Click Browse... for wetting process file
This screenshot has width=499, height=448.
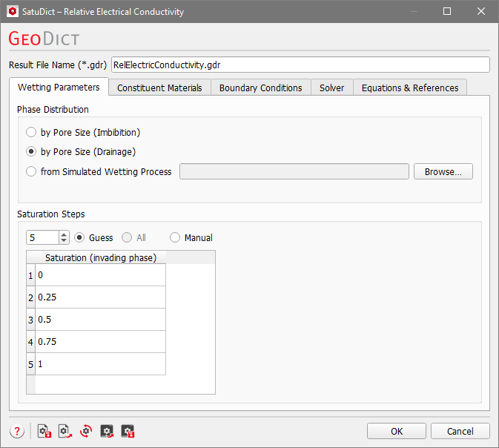[443, 171]
